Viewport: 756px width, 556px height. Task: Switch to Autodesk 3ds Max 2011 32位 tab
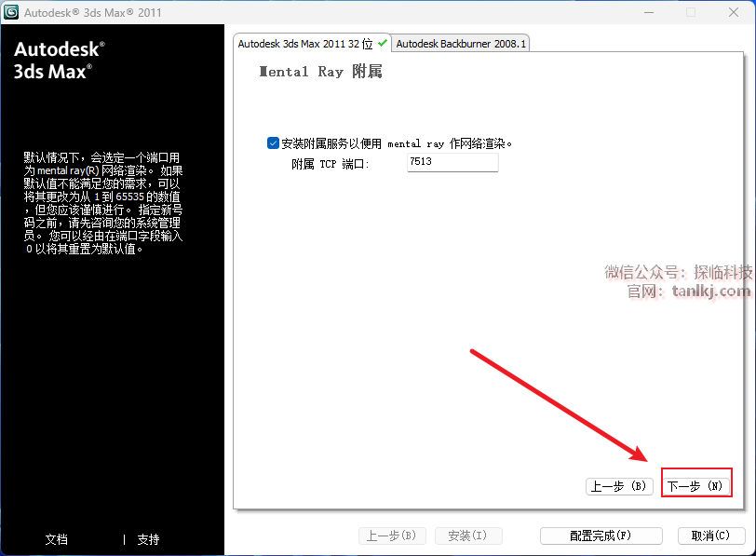pos(311,44)
